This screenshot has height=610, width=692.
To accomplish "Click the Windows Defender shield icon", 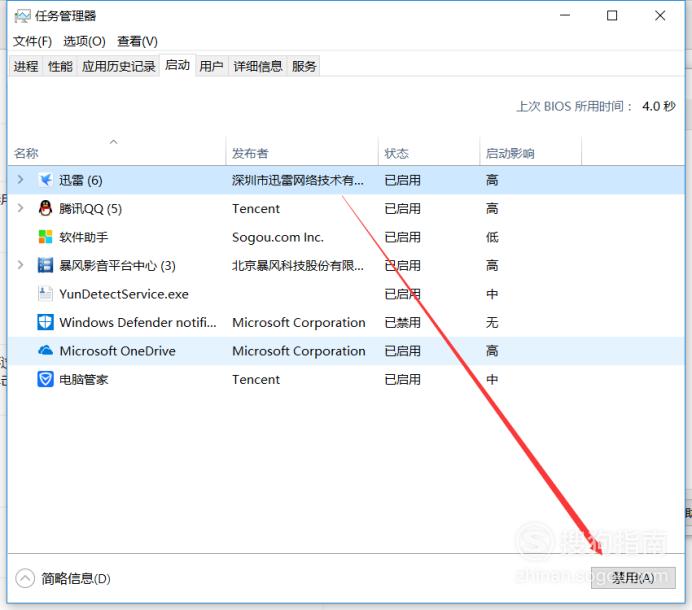I will (x=45, y=322).
